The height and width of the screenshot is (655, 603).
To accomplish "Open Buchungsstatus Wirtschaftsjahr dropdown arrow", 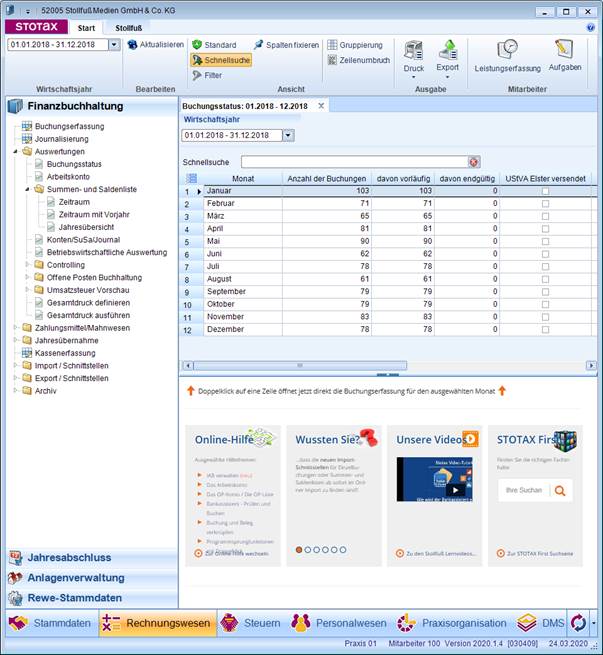I will (x=289, y=135).
